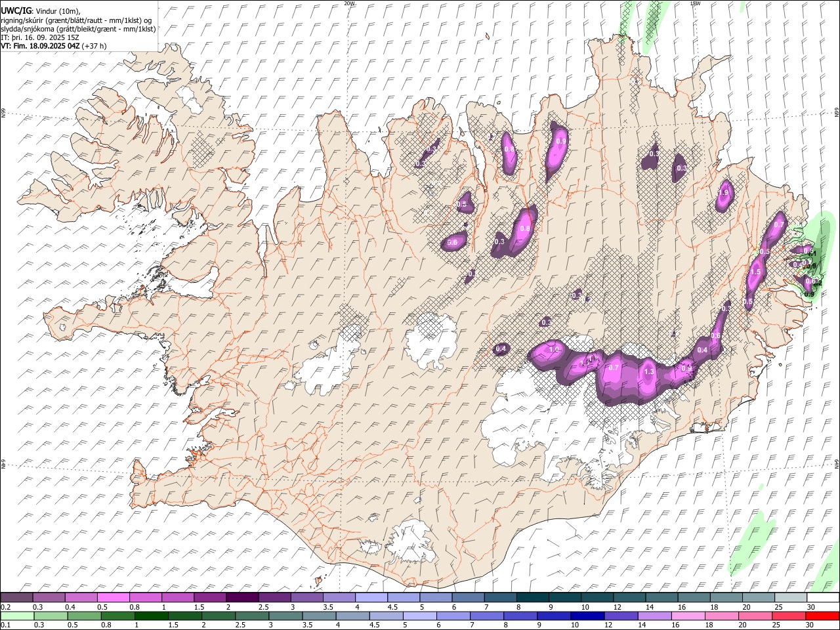The width and height of the screenshot is (840, 630).
Task: Pick the 6 mm slate-blue snow scale swatch
Action: [468, 598]
